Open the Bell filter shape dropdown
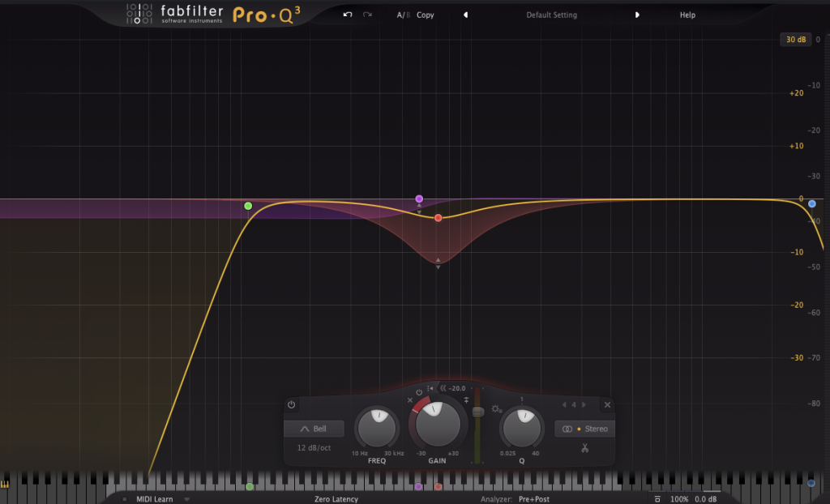 point(314,429)
